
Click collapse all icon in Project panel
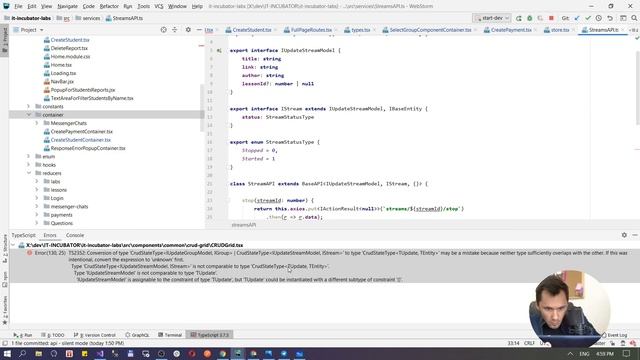coord(175,30)
